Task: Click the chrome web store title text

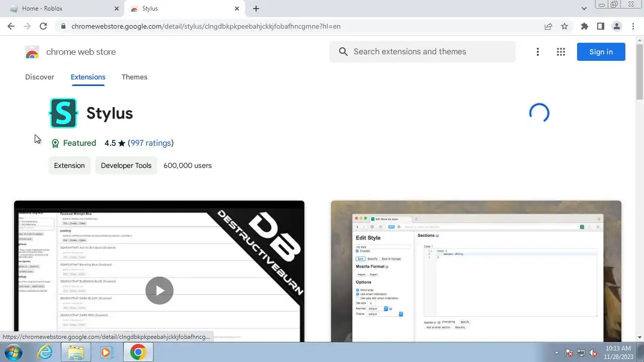Action: click(81, 52)
